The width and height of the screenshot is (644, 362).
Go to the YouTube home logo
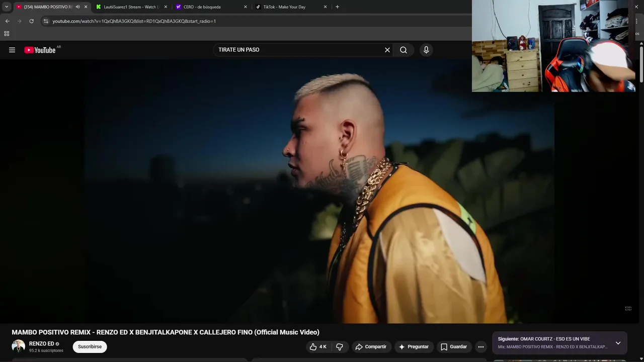[x=40, y=50]
